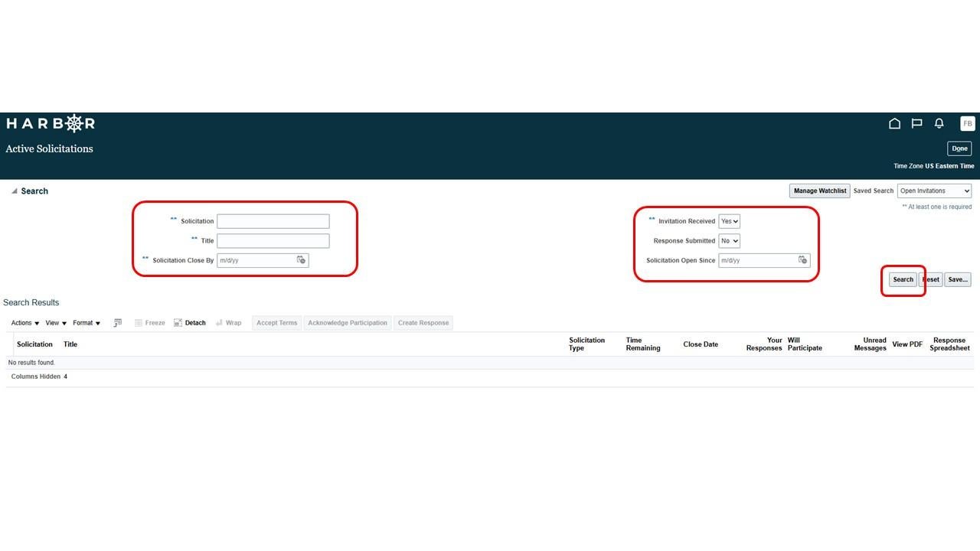The height and width of the screenshot is (551, 980).
Task: Click the Search button
Action: tap(903, 279)
